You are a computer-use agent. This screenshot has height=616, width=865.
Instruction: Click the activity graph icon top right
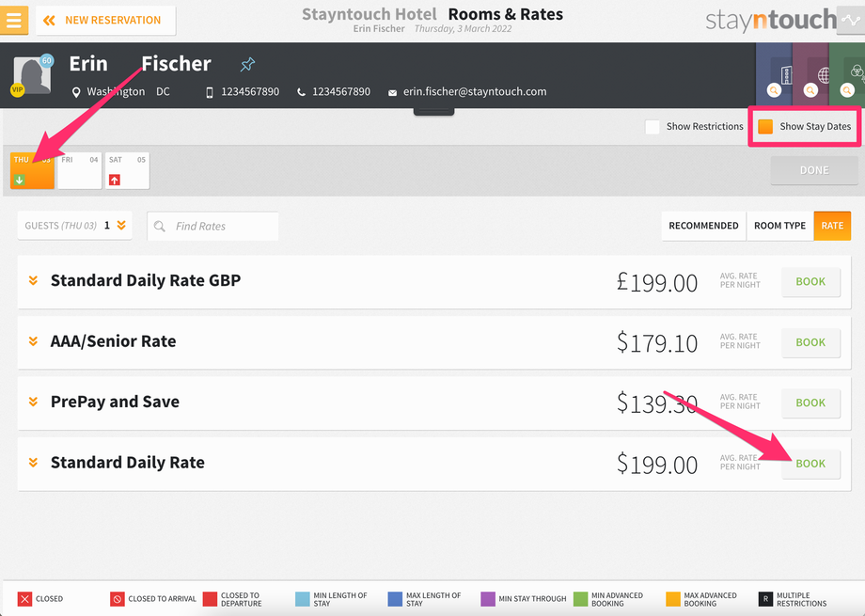pos(851,21)
